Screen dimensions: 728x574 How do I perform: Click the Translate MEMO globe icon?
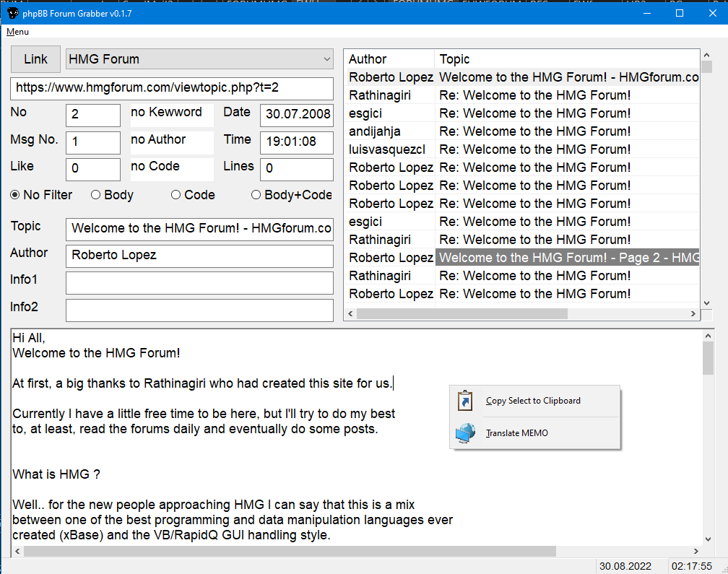tap(465, 433)
